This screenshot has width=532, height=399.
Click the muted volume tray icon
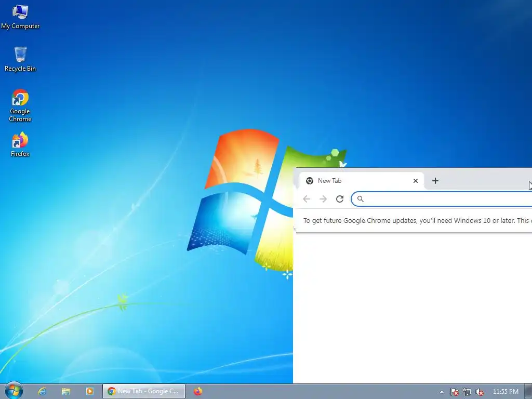[480, 392]
